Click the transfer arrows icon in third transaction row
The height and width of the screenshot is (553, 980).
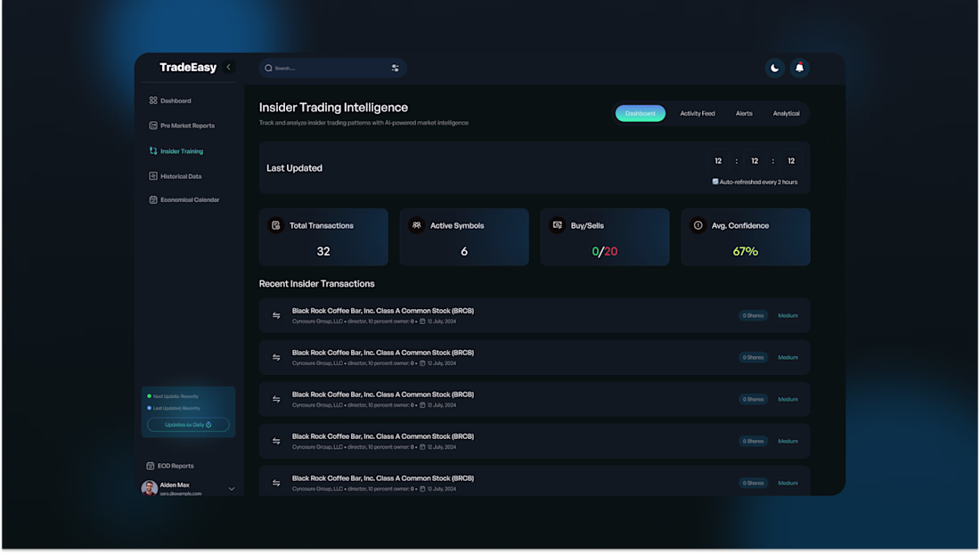tap(276, 399)
